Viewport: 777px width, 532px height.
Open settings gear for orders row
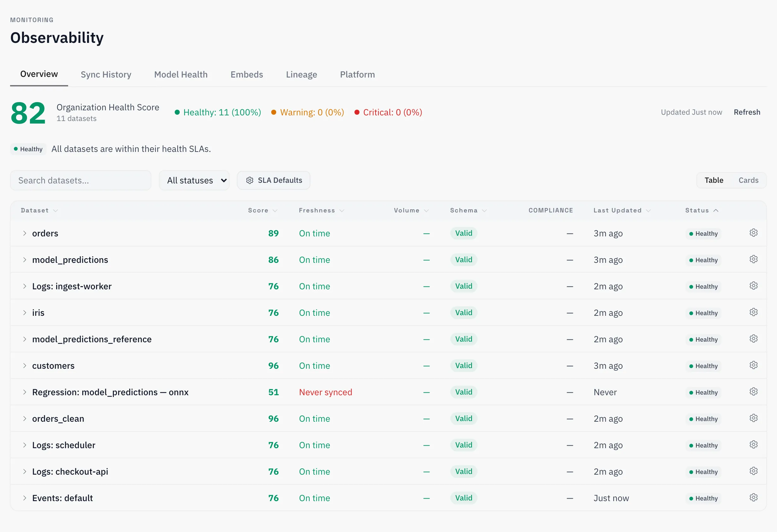[x=753, y=233]
